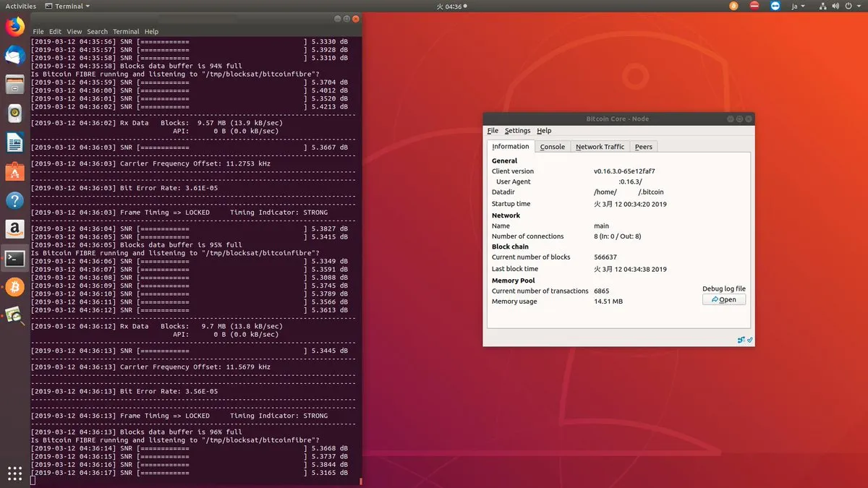Image resolution: width=868 pixels, height=488 pixels.
Task: Close the Bitcoin Core Node window
Action: pos(749,119)
